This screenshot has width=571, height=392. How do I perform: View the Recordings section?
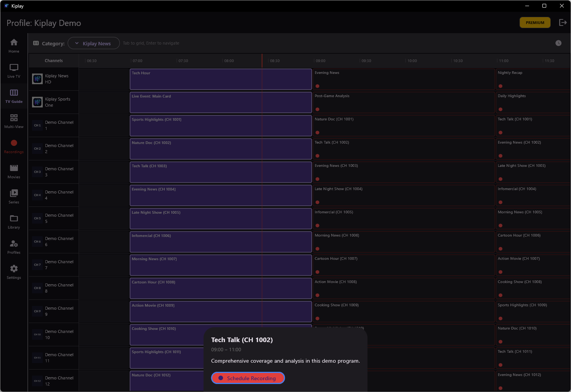[x=14, y=146]
